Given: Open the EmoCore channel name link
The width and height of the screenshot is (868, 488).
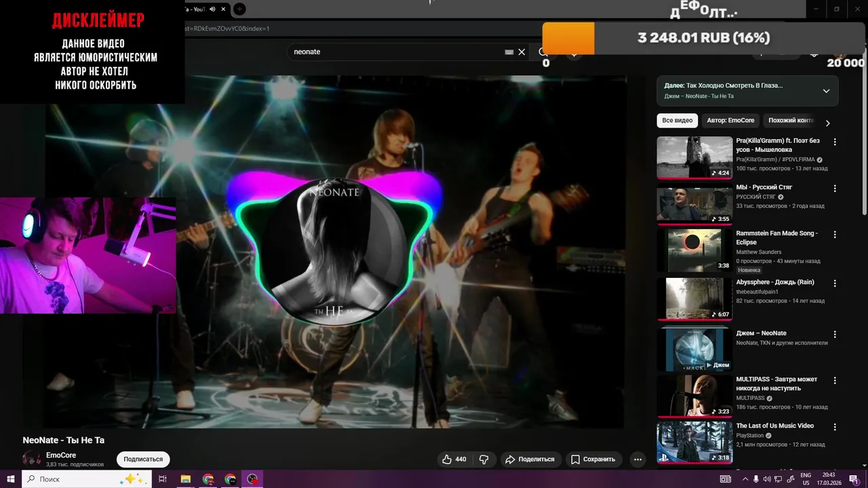Looking at the screenshot, I should 61,455.
